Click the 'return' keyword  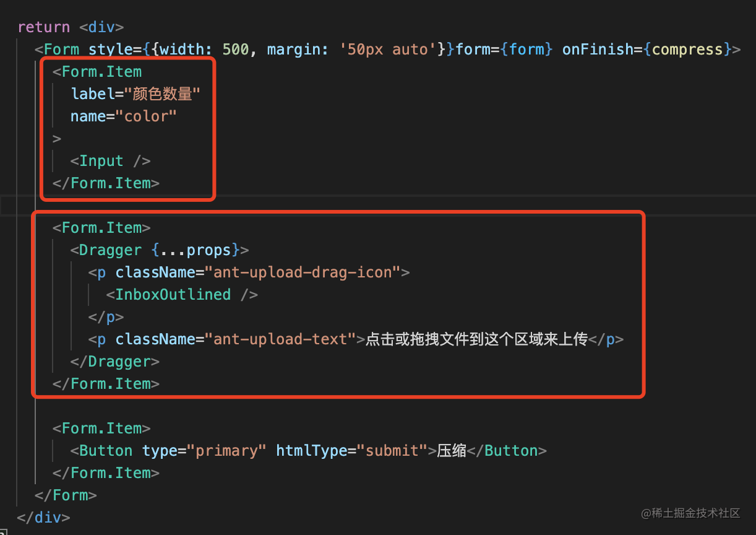(x=43, y=27)
